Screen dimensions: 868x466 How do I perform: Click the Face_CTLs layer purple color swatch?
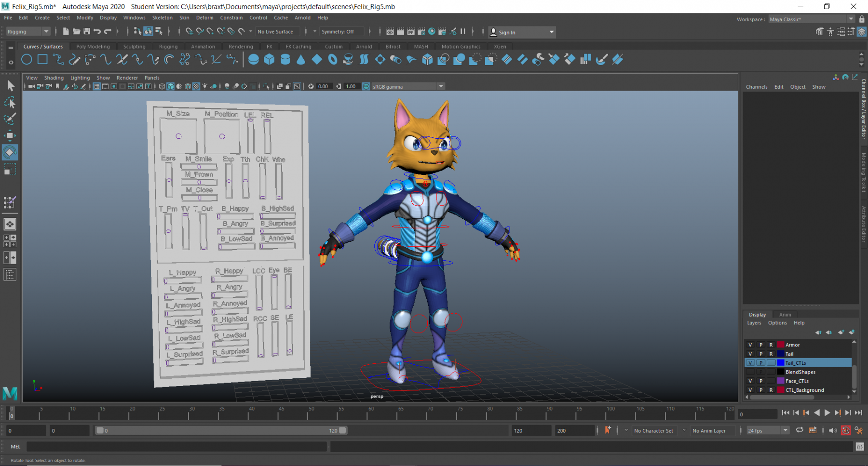pos(781,381)
